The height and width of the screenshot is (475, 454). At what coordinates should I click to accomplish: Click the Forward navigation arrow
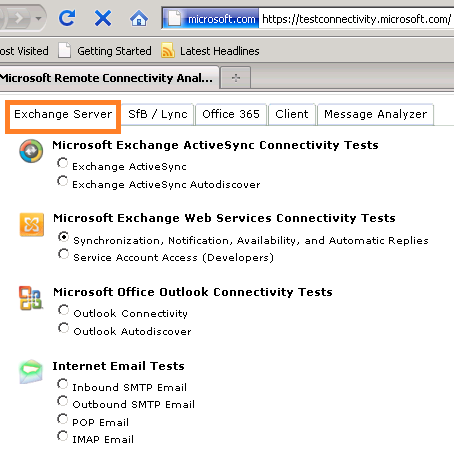tap(18, 18)
